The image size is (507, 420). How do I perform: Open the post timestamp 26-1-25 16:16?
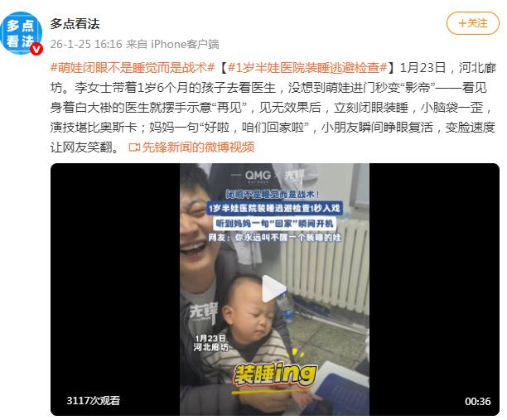point(86,44)
